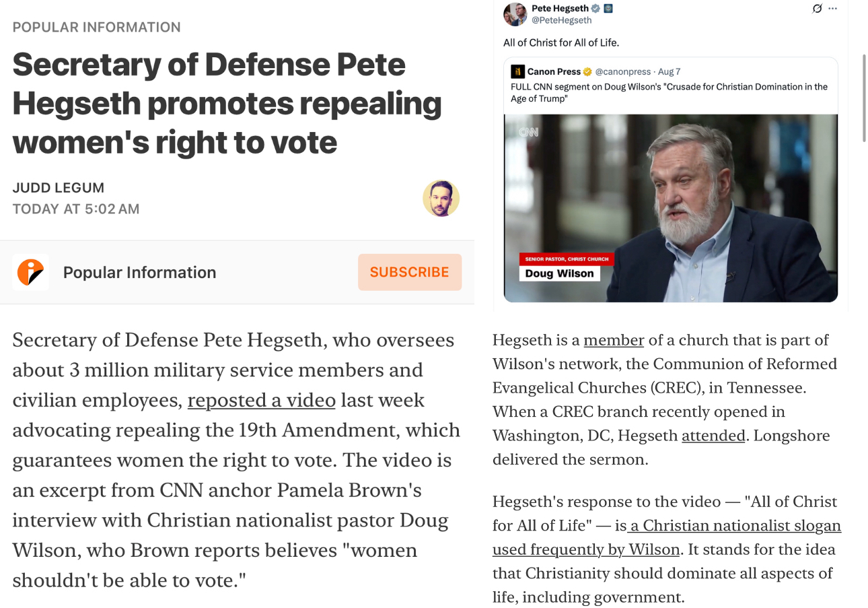This screenshot has height=608, width=868.
Task: Click the orange Popular Information logo icon
Action: coord(30,272)
